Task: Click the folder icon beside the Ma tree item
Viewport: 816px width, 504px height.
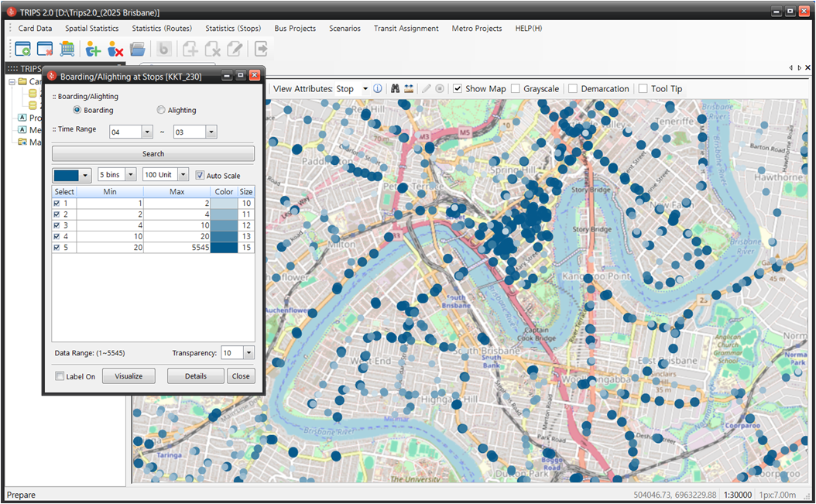Action: (x=22, y=142)
